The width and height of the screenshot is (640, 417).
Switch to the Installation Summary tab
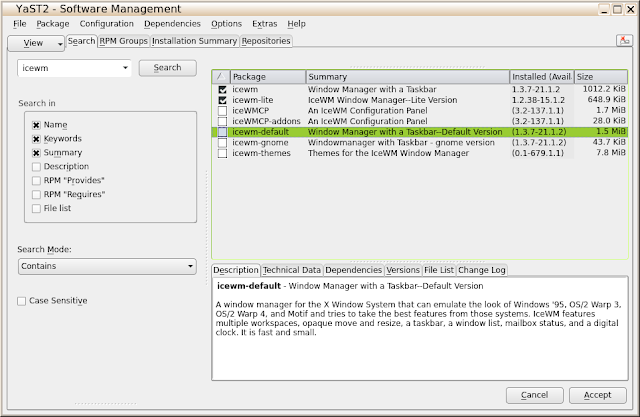coord(194,41)
